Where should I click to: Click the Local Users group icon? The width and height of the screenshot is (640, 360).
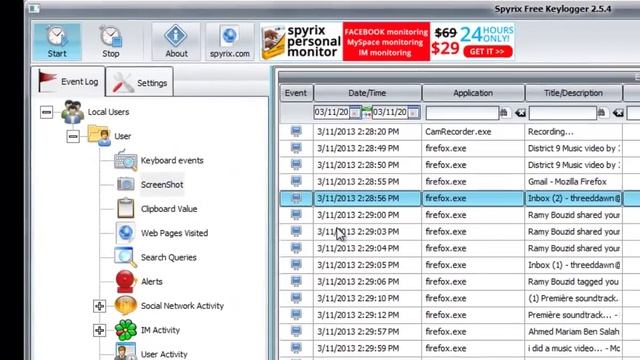pos(73,112)
